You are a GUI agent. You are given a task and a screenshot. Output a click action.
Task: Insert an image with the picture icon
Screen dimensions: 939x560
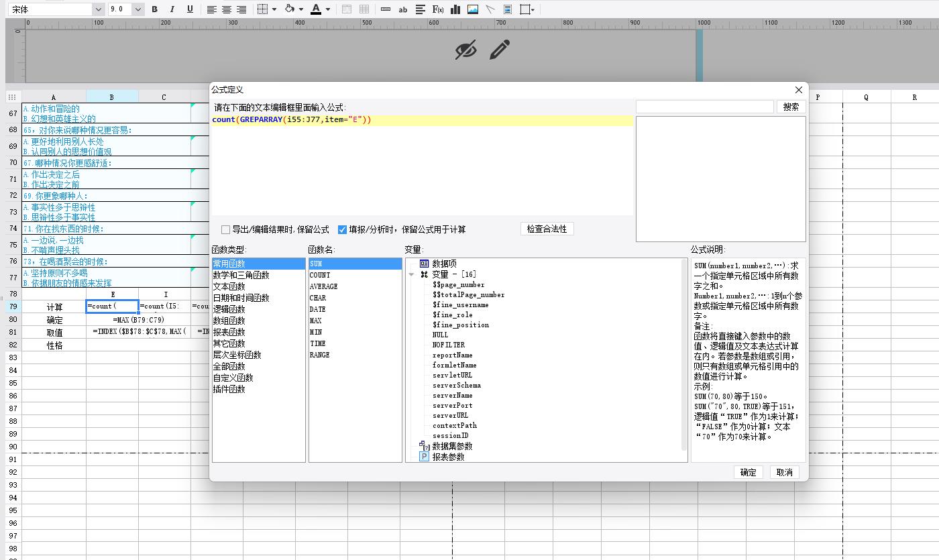(x=473, y=9)
